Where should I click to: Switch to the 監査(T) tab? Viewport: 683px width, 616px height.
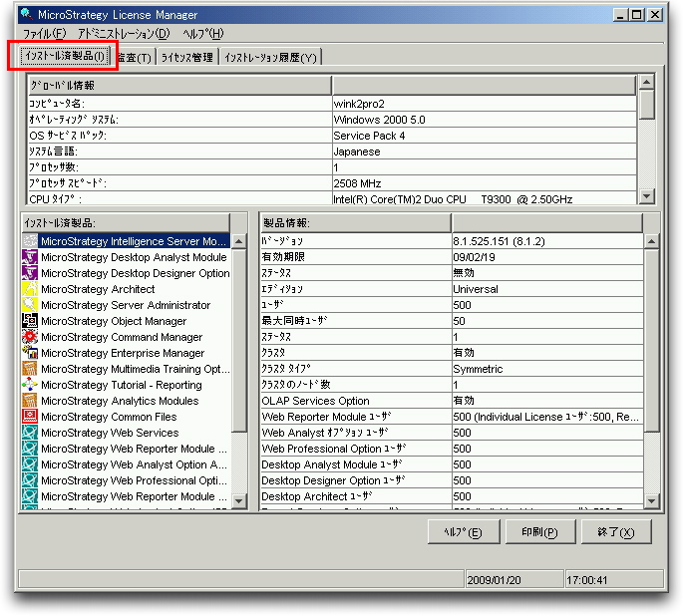[135, 58]
